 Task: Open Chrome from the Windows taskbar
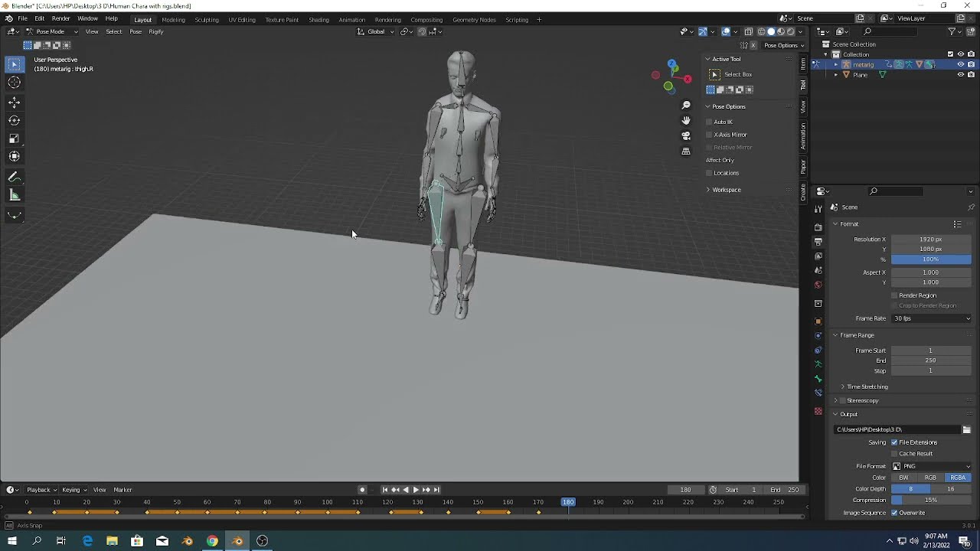click(212, 541)
